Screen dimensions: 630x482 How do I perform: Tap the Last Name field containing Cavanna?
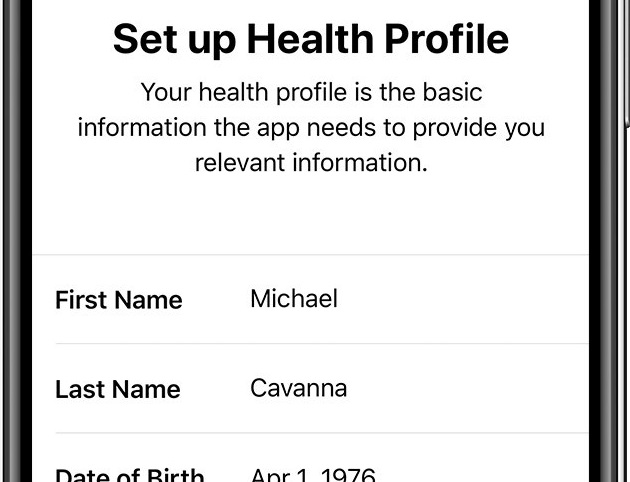298,388
